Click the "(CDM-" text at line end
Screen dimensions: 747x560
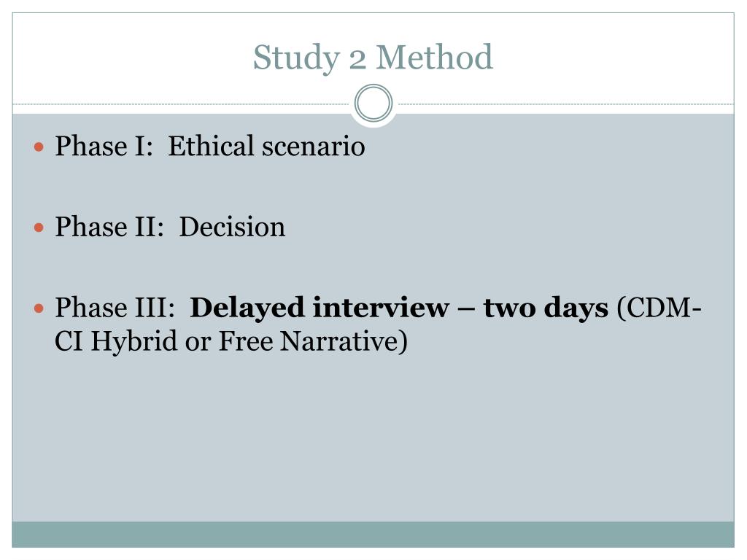[659, 308]
